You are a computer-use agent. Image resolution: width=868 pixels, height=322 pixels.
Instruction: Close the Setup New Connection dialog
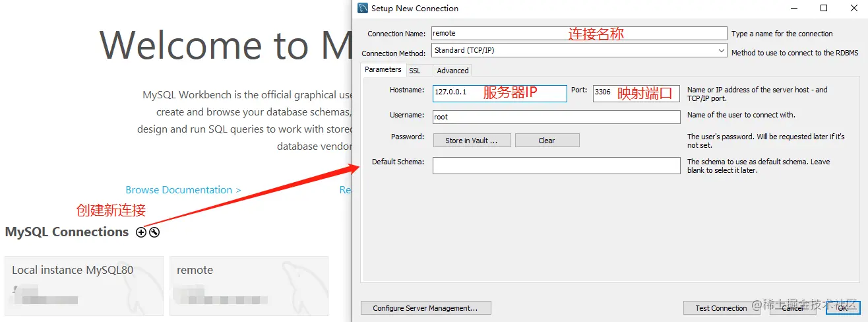(x=853, y=9)
